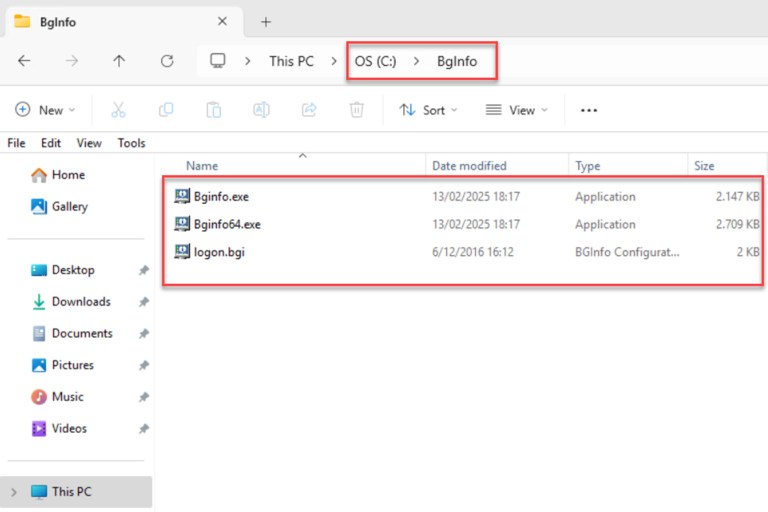Select the Bginfo.exe file name
This screenshot has height=512, width=768.
click(x=221, y=196)
